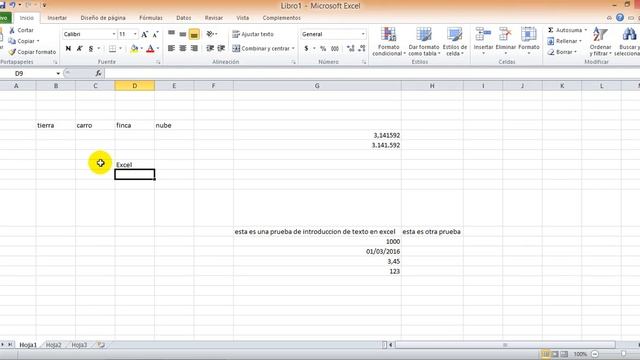
Task: Click the insert function fx icon
Action: tap(98, 73)
